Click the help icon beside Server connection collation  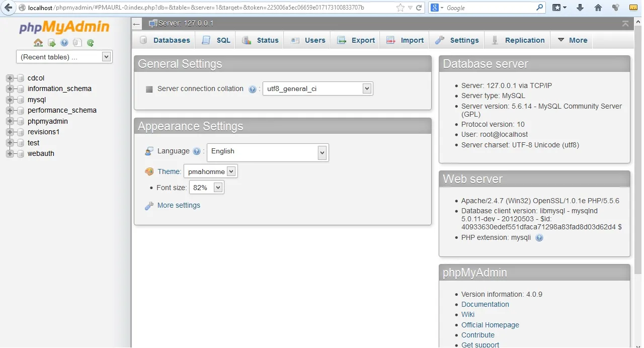pos(253,89)
